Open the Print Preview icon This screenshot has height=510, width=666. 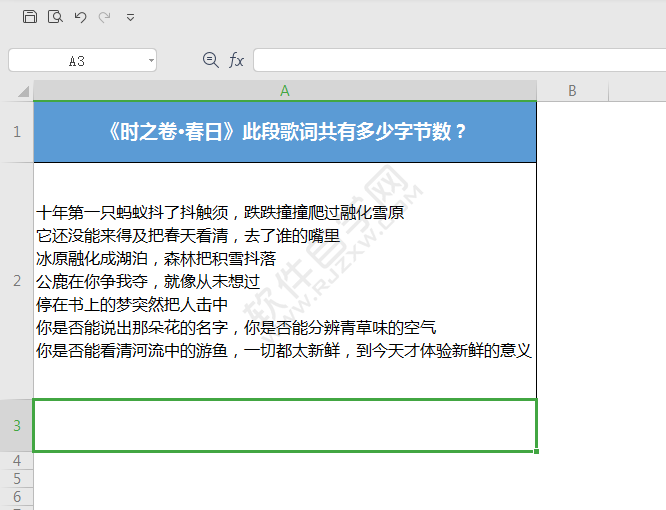click(x=55, y=17)
